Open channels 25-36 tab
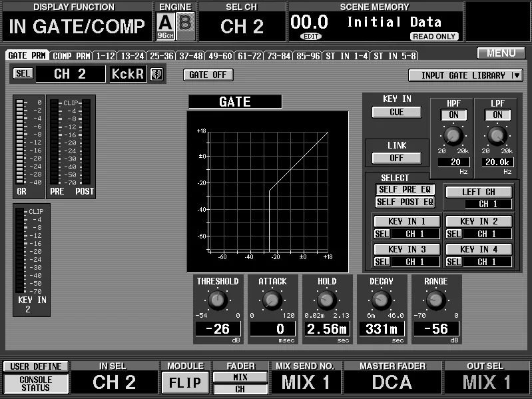This screenshot has height=399, width=532. 162,56
